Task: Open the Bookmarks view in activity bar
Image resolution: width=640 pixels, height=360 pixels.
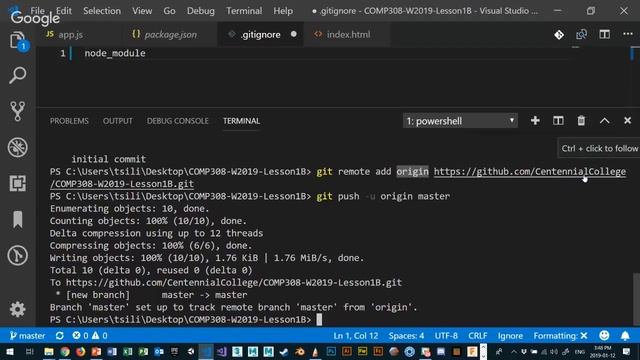Action: coord(18,219)
